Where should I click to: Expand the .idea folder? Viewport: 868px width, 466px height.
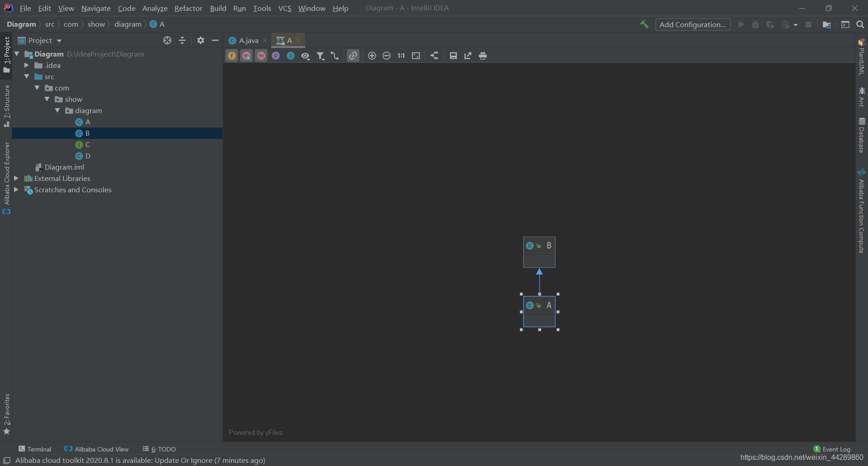(27, 65)
